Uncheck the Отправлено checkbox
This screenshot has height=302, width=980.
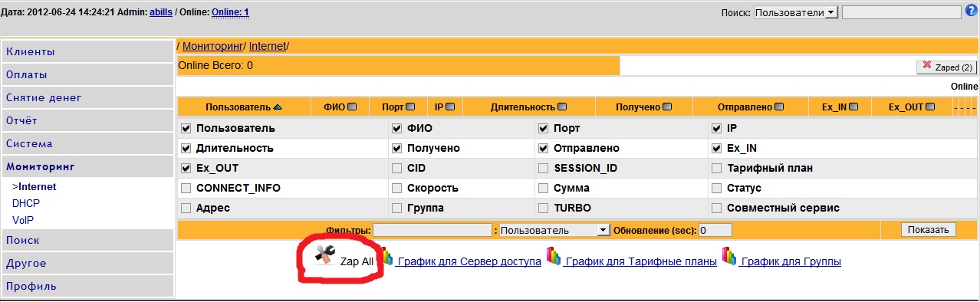tap(544, 148)
